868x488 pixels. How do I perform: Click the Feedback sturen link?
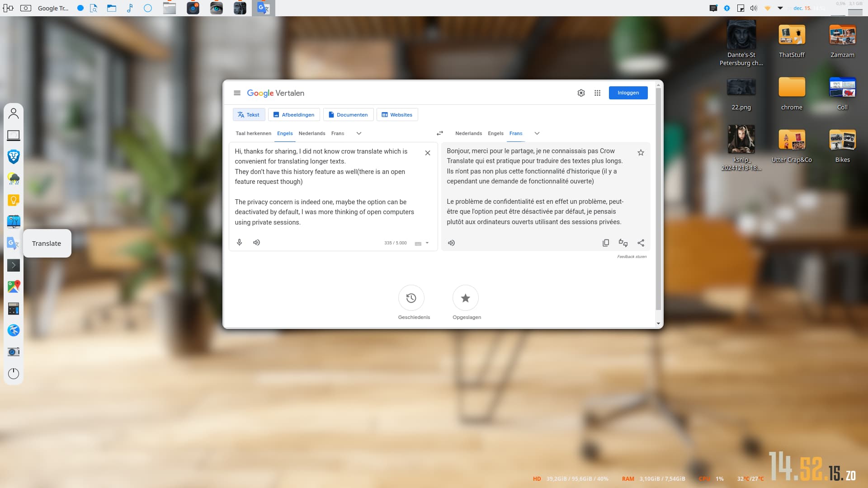(x=632, y=257)
